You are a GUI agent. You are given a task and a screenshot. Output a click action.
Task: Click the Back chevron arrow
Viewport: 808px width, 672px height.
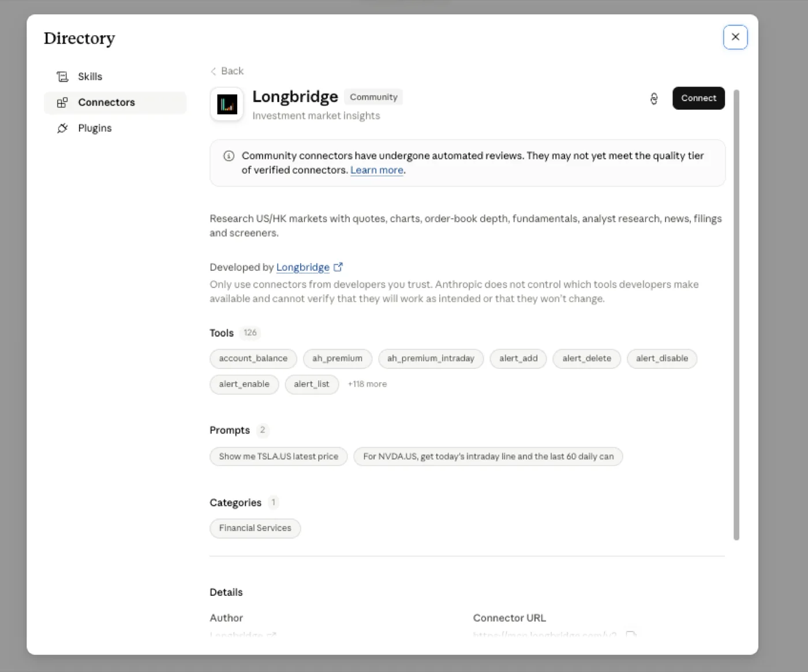pyautogui.click(x=214, y=71)
